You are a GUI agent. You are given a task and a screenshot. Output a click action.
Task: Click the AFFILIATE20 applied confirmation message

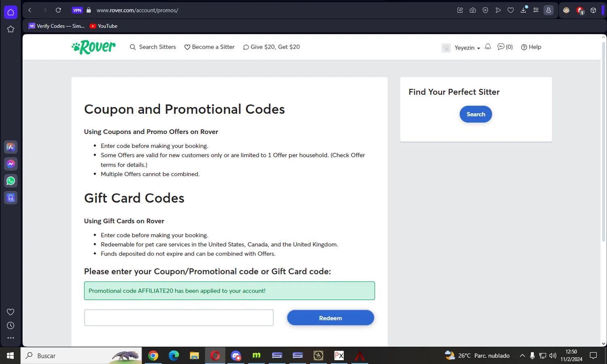[229, 291]
